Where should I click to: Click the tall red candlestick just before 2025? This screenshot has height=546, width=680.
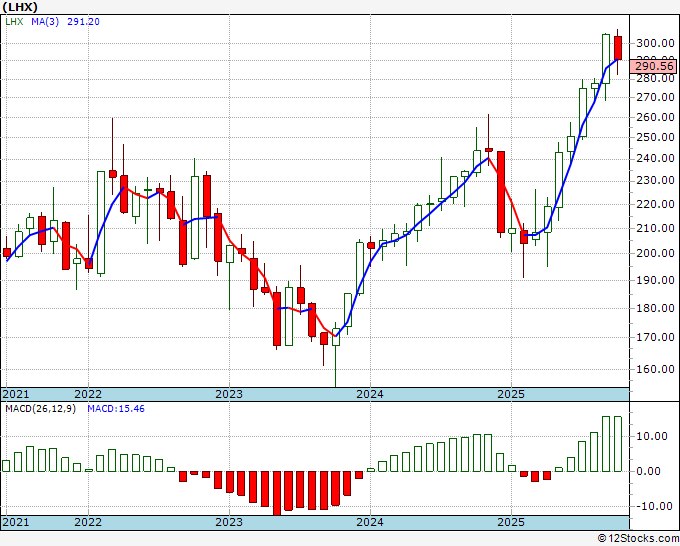(501, 192)
